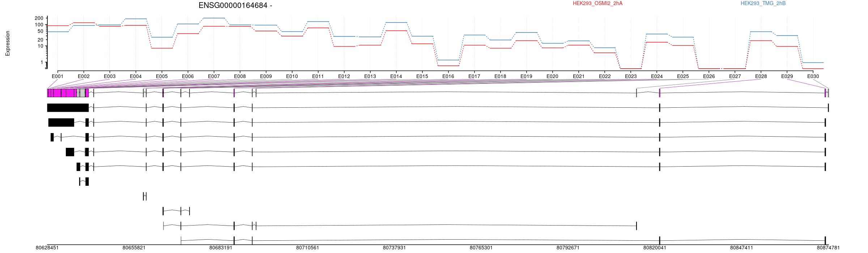
Task: Click exon label E006
Action: click(x=188, y=76)
